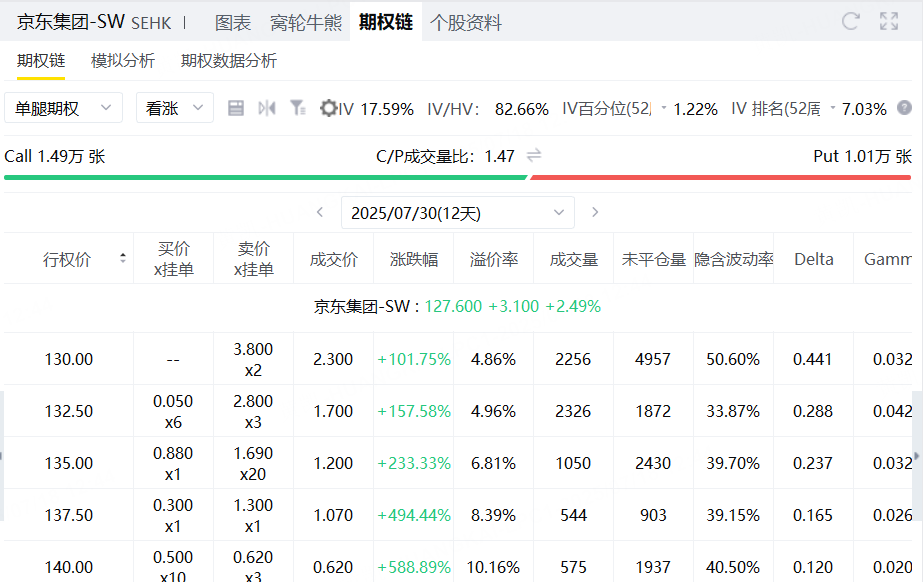Screen dimensions: 923x582
Task: Click the 买价x挂单 column header
Action: point(174,258)
